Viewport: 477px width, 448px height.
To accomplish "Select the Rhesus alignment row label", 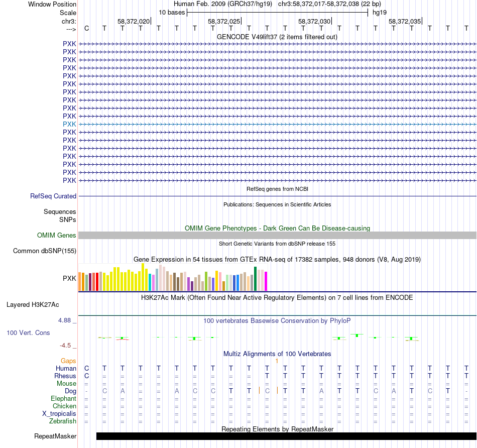I will [65, 376].
